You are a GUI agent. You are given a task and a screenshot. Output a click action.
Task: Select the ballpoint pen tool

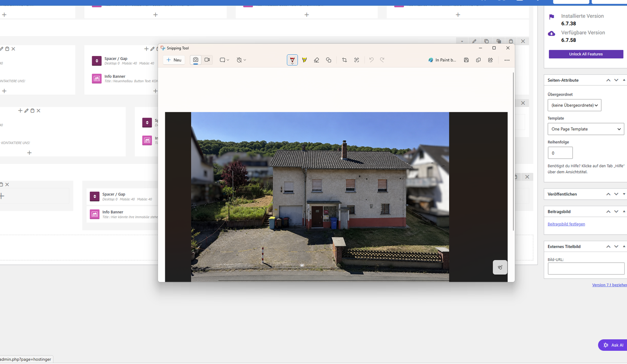[x=292, y=60]
